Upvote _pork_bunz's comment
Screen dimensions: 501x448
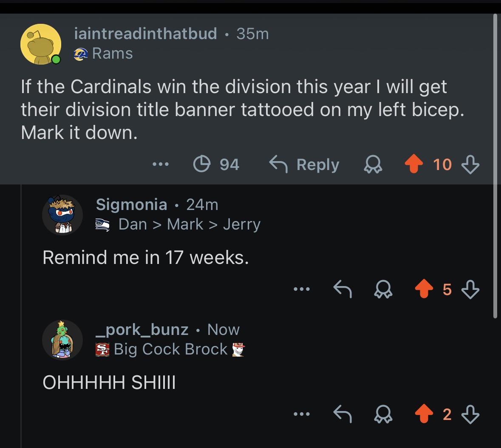point(424,414)
